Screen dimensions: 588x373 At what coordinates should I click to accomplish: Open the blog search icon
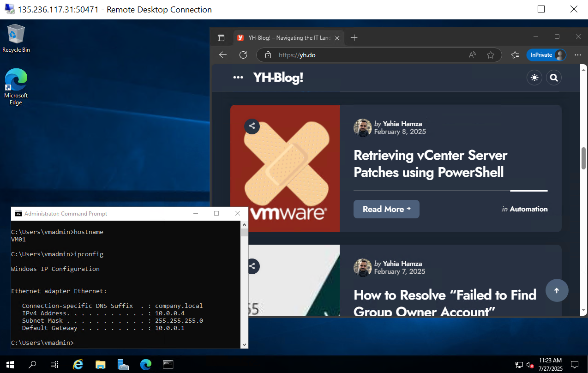[554, 78]
